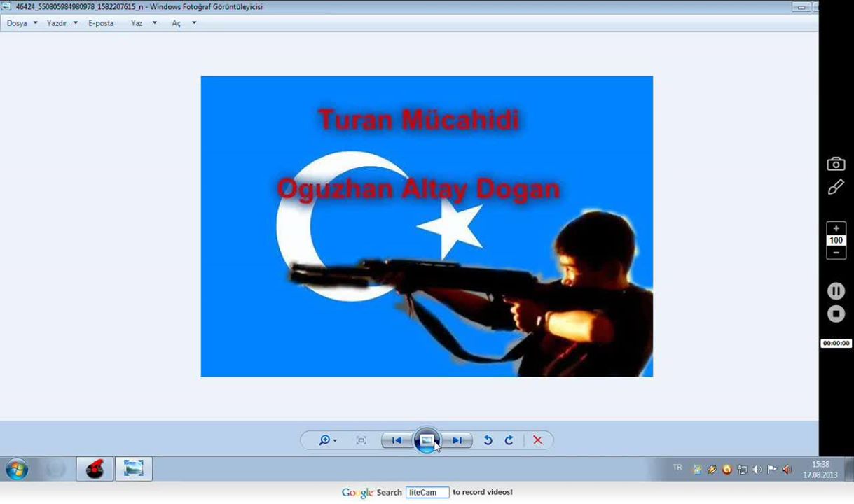Click the recording timer 00:00:00

coord(836,344)
